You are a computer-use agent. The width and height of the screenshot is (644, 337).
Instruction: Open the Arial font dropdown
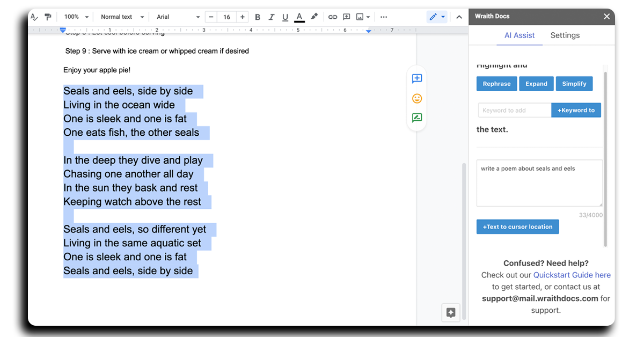click(x=178, y=17)
